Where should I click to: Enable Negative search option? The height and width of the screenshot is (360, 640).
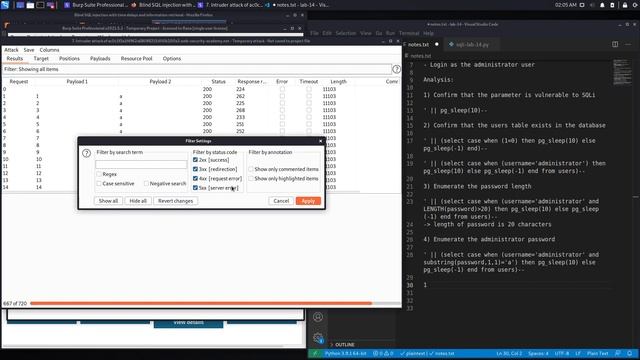click(x=146, y=183)
